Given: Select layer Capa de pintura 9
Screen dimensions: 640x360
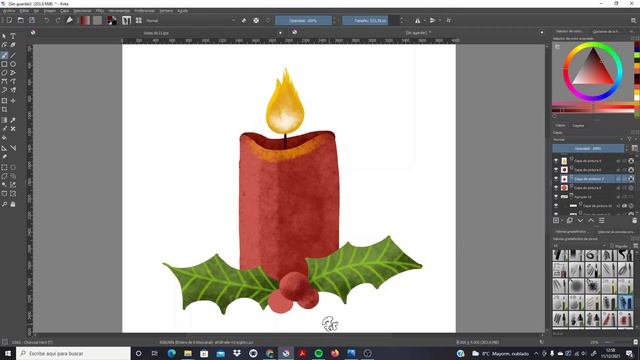Looking at the screenshot, I should point(588,160).
